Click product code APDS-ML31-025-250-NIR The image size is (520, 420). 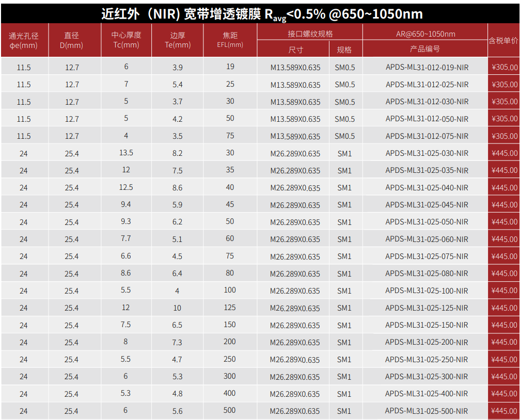pyautogui.click(x=427, y=360)
